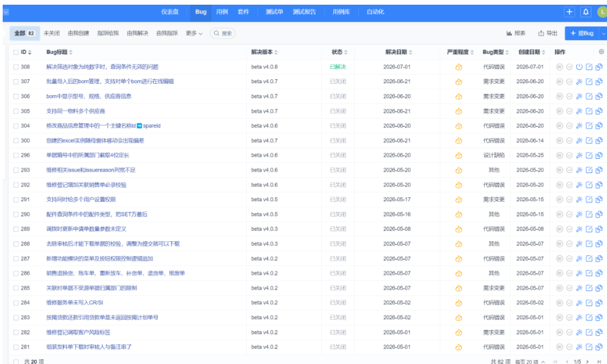Toggle select-all checkbox in ID header
Viewport: 607px width, 364px height.
pyautogui.click(x=16, y=52)
